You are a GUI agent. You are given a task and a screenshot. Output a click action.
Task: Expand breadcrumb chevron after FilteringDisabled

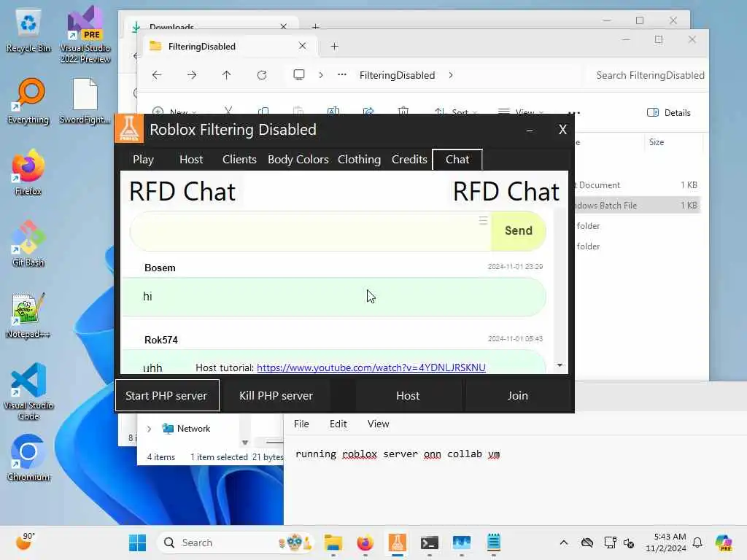tap(451, 75)
